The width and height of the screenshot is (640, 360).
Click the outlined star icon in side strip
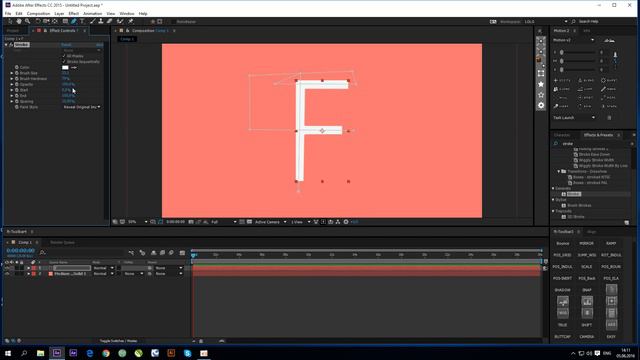tap(541, 95)
